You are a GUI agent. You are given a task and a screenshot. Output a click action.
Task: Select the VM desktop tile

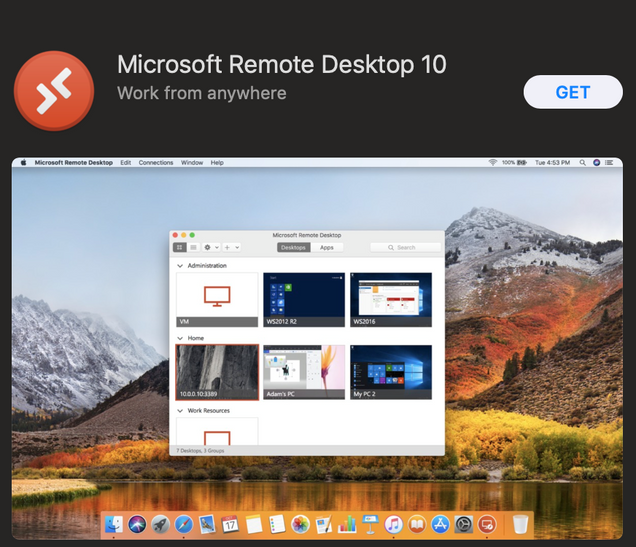(217, 300)
